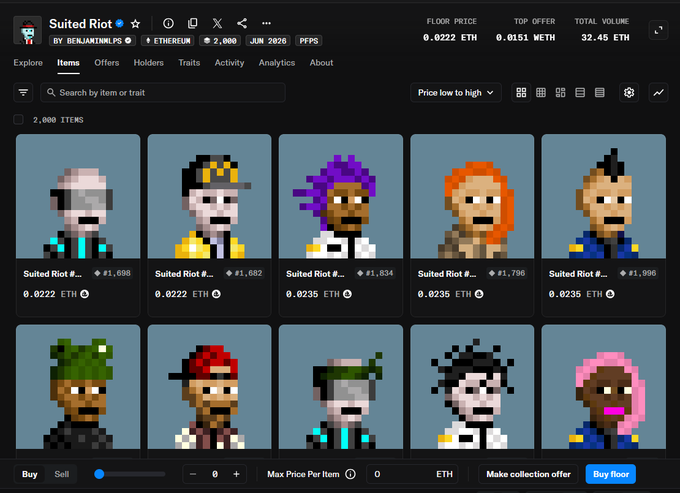Click the Suited Riot collection avatar
The height and width of the screenshot is (493, 680).
(x=28, y=30)
